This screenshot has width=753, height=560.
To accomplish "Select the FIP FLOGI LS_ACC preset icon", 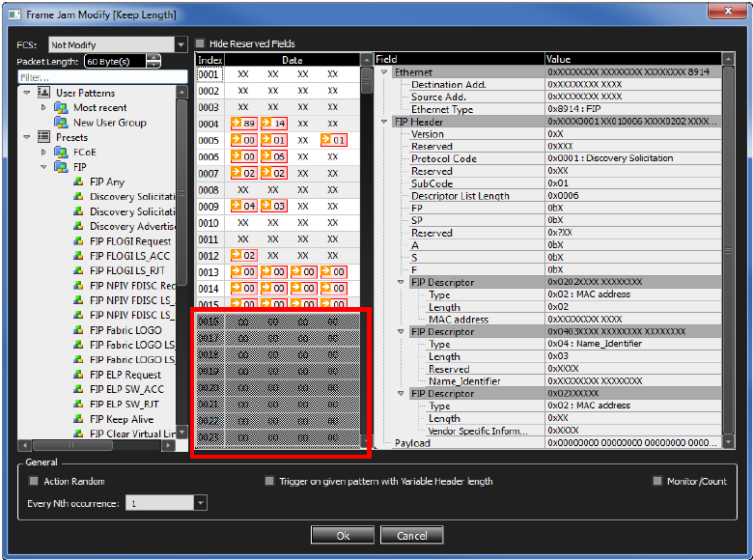I will tap(78, 256).
